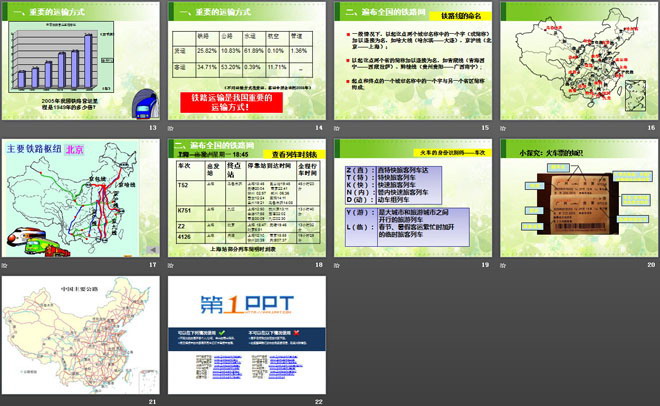The height and width of the screenshot is (406, 660).
Task: Click the animation star icon under slide 17
Action: click(x=5, y=265)
